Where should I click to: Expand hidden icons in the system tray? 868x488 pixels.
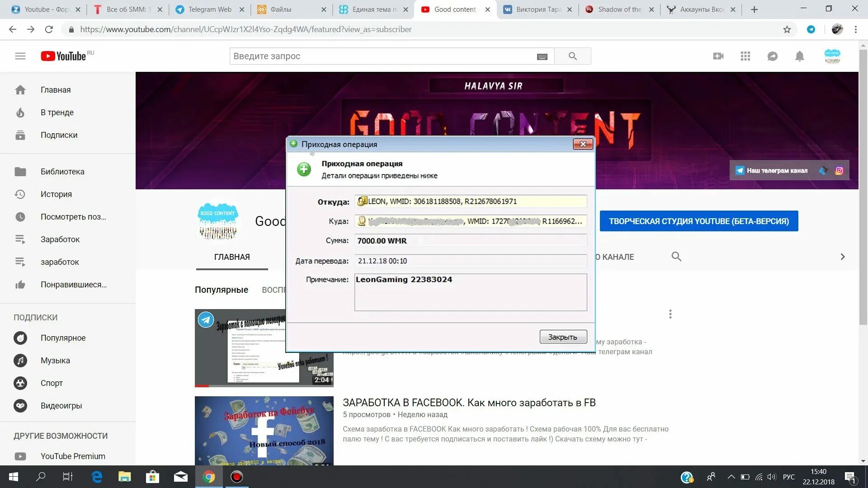731,477
